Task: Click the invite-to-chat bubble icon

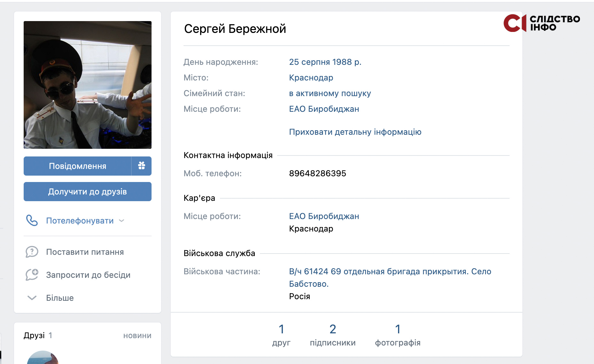Action: pos(32,275)
